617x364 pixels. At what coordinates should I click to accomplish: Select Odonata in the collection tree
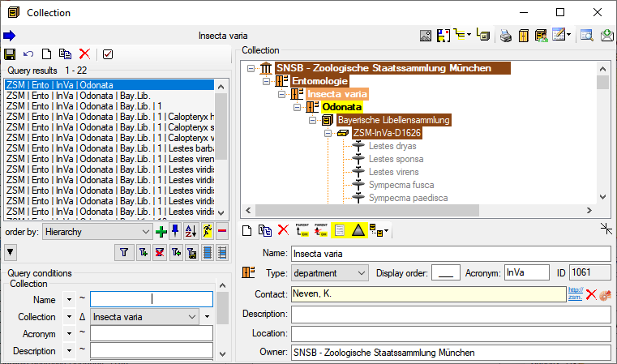(341, 107)
